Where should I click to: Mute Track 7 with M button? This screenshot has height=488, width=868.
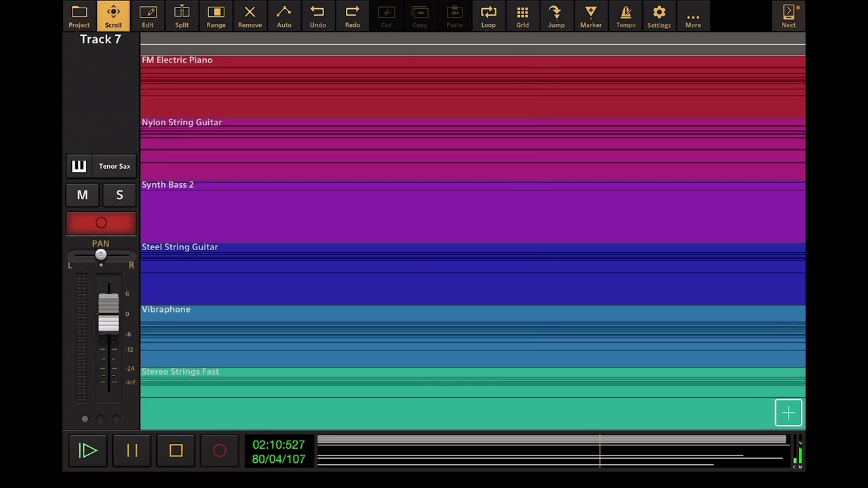pyautogui.click(x=83, y=195)
